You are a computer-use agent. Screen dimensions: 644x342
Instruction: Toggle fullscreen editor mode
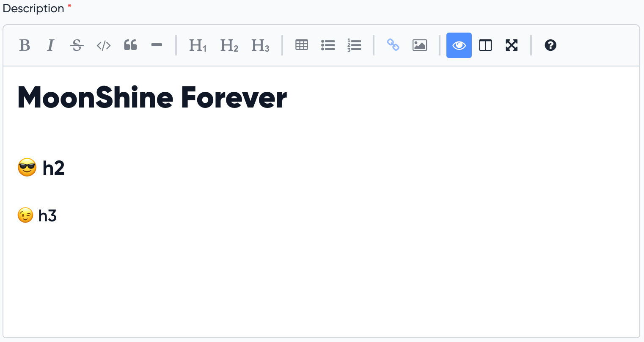512,45
